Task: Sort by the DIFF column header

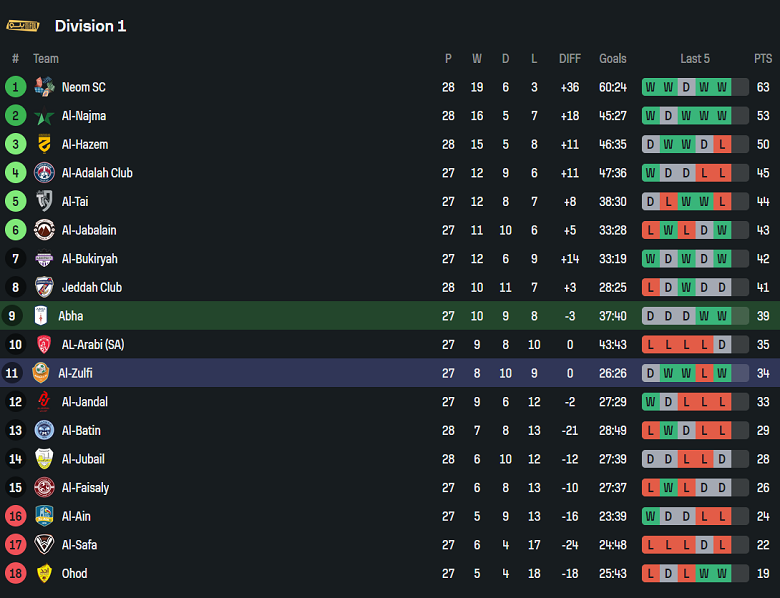Action: pyautogui.click(x=570, y=59)
